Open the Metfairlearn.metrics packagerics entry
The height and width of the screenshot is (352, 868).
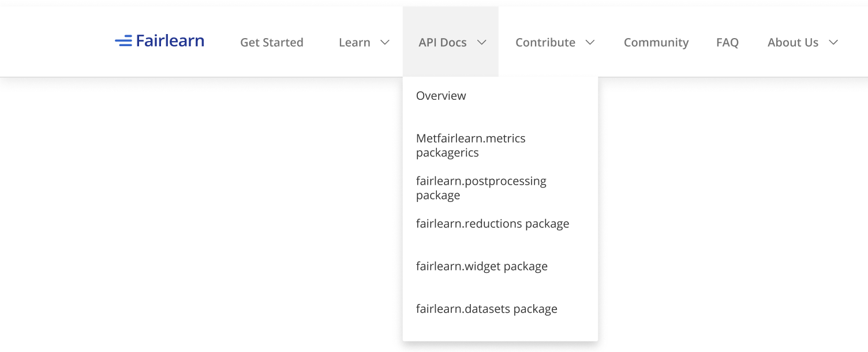point(471,145)
